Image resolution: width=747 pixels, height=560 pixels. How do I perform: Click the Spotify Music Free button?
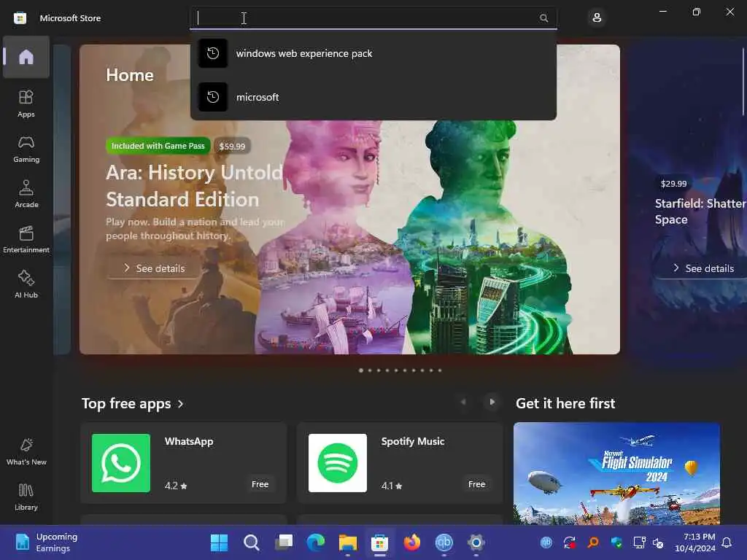point(476,484)
